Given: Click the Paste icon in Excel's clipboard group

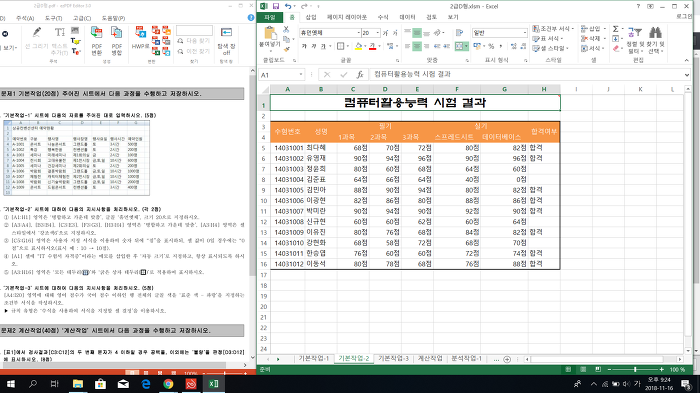Looking at the screenshot, I should coord(270,33).
